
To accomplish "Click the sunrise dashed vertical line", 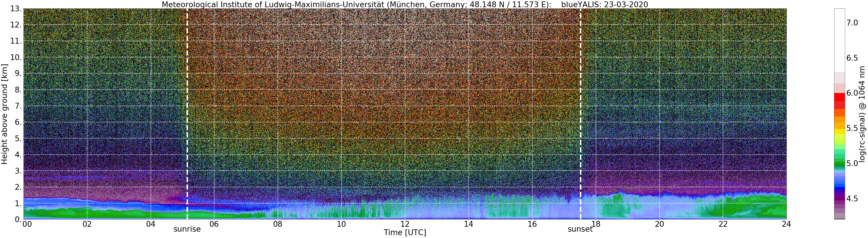I will [187, 114].
